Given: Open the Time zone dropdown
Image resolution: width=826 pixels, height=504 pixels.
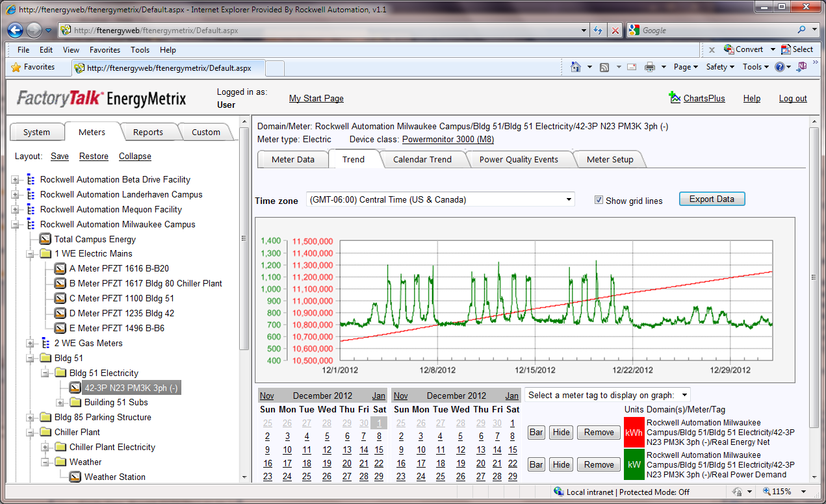Looking at the screenshot, I should (x=441, y=199).
